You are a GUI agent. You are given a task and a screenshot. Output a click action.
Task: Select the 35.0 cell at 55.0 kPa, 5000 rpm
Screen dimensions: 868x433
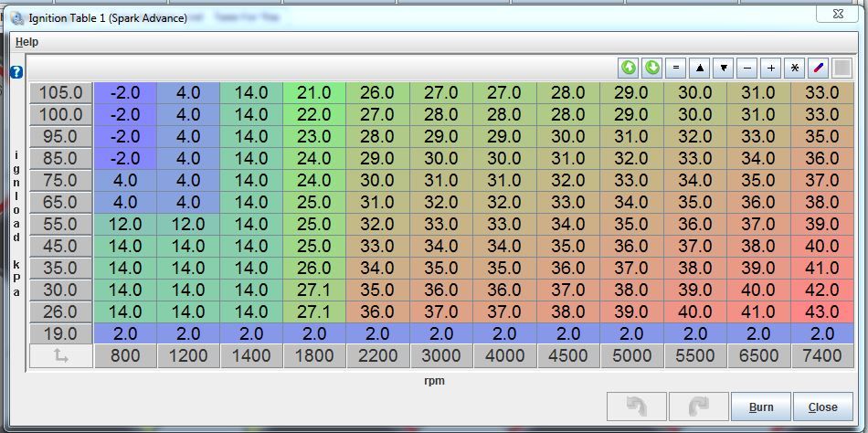tap(631, 224)
